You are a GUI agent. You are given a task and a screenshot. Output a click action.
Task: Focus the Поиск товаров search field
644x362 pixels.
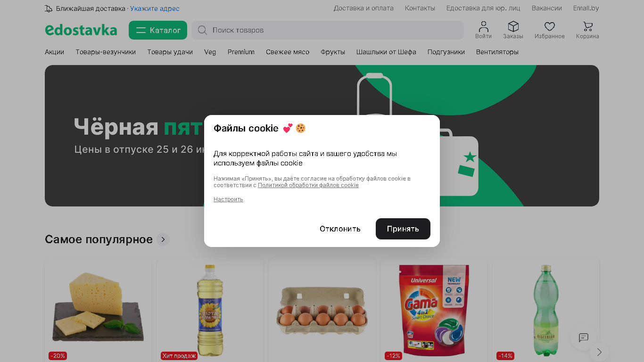click(328, 30)
